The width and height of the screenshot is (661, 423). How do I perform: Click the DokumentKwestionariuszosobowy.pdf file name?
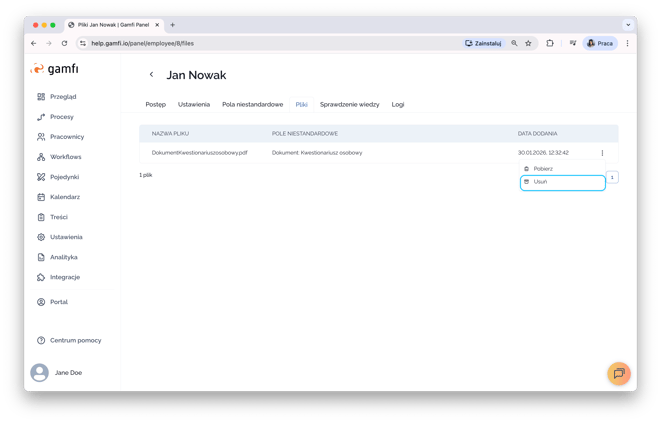199,153
